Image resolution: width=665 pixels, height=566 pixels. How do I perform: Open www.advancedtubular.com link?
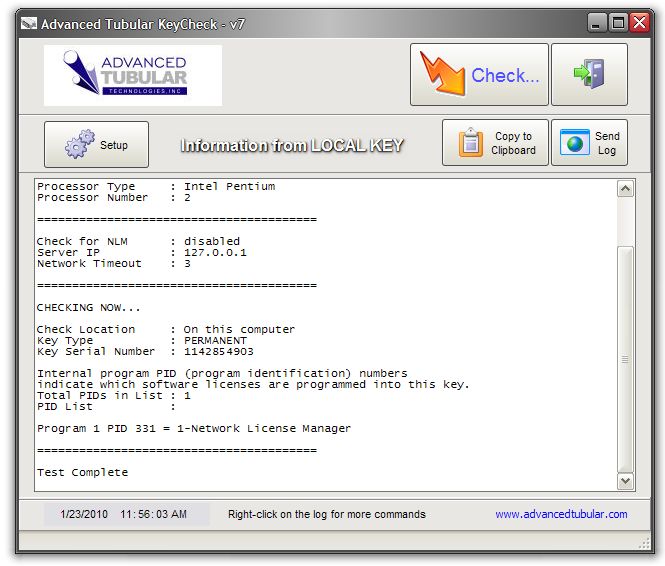[561, 514]
